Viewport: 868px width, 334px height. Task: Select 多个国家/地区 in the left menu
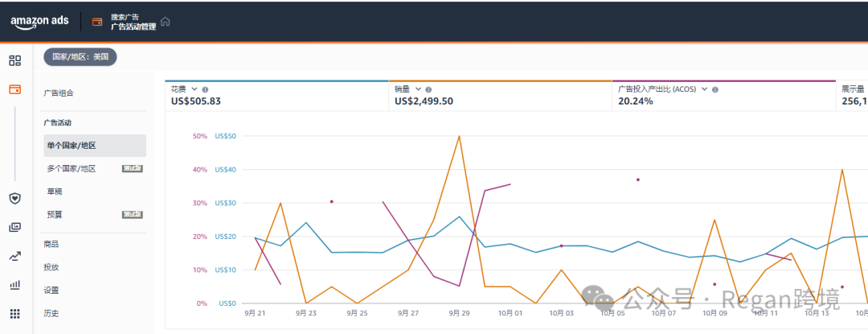pos(72,168)
